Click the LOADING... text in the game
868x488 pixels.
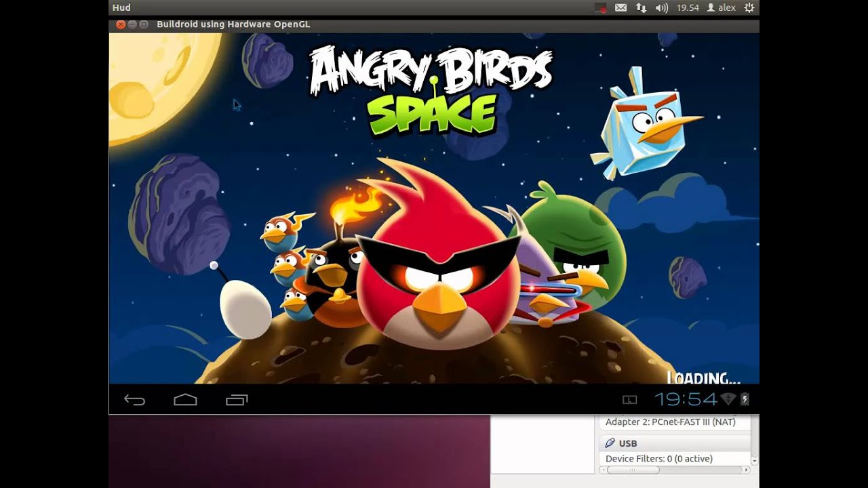[703, 378]
